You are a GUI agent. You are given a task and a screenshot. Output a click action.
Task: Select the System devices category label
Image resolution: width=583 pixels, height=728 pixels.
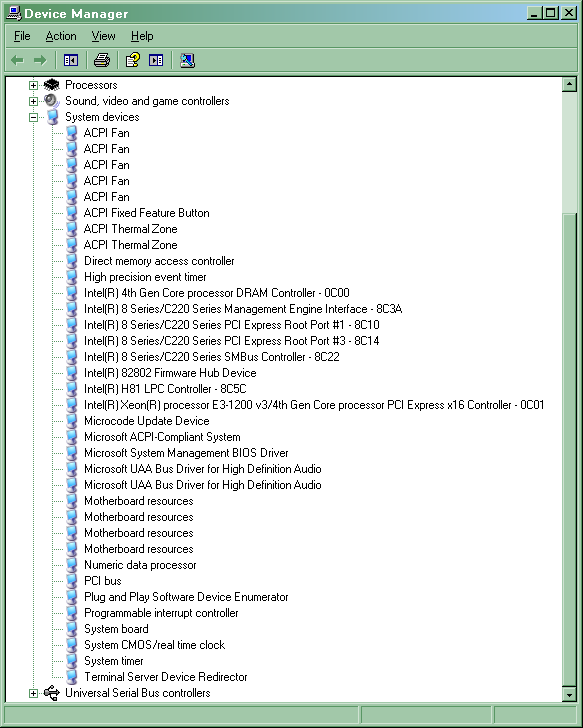click(x=102, y=117)
